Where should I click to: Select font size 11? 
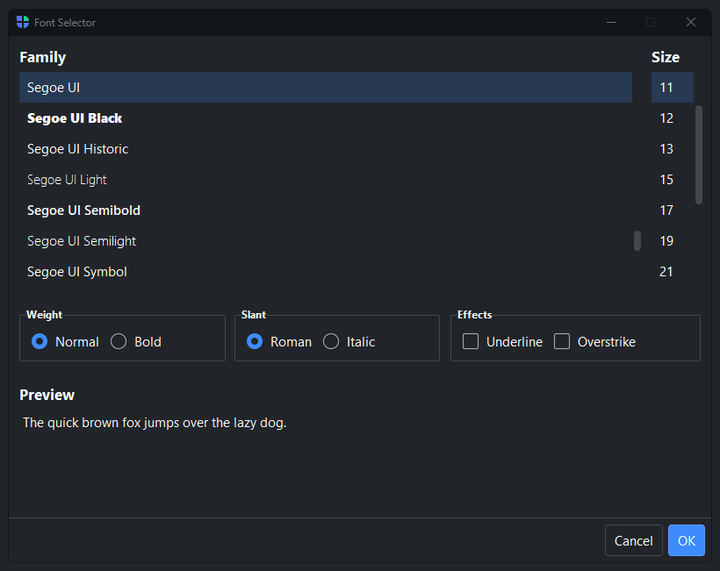(672, 87)
